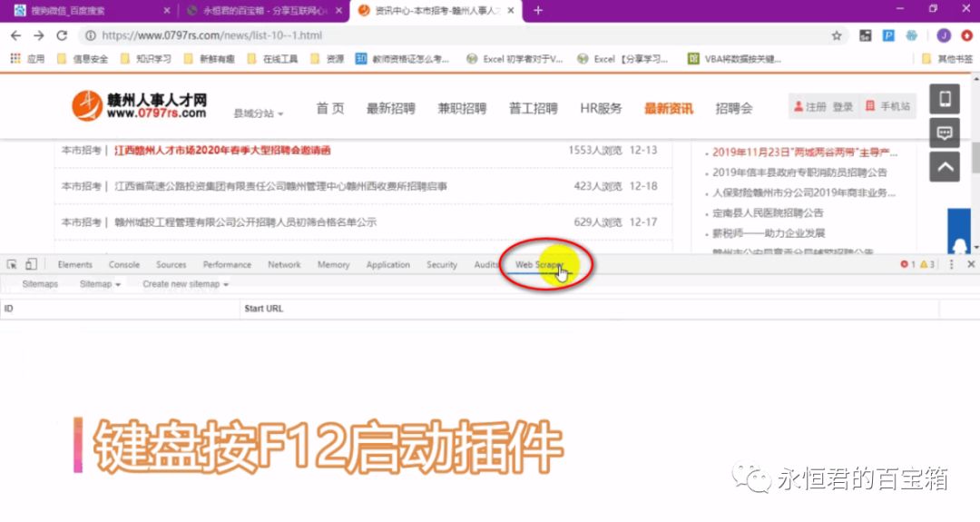980x522 pixels.
Task: Reload the page with the refresh icon
Action: tap(62, 35)
